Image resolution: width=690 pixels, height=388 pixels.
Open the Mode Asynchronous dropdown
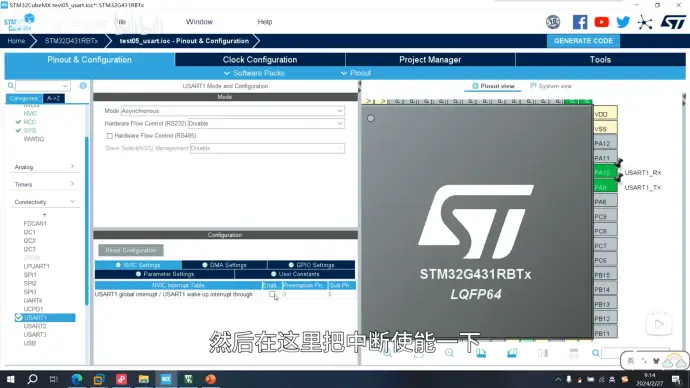[x=232, y=111]
